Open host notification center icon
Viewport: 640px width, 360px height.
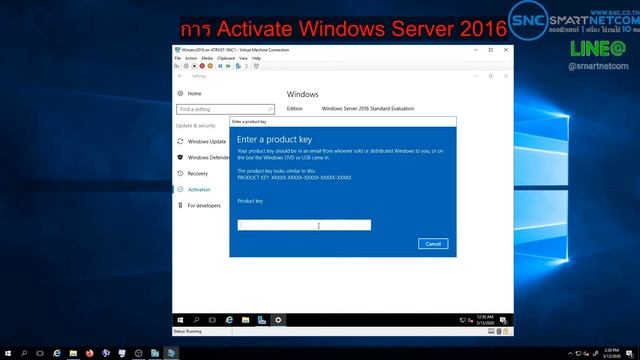pos(630,353)
